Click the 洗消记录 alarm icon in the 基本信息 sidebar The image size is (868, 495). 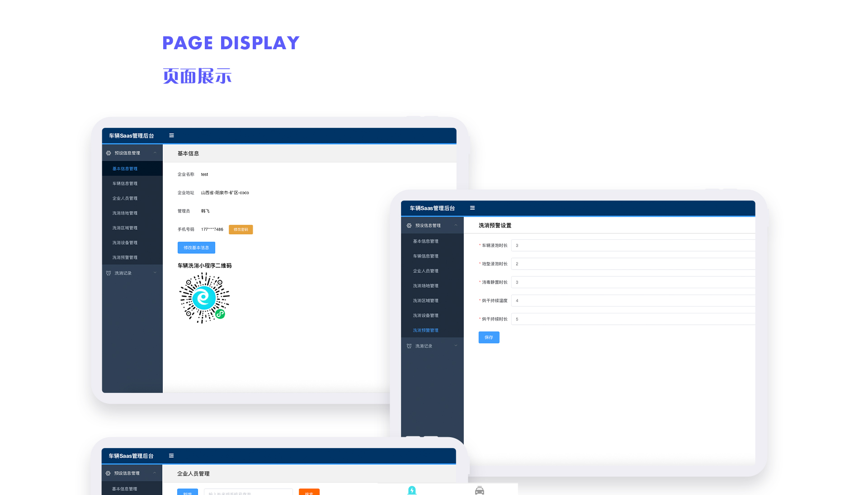108,273
